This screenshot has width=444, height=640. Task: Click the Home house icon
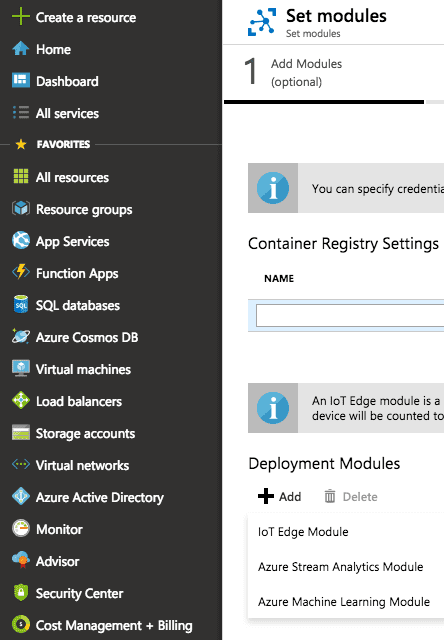(x=21, y=49)
